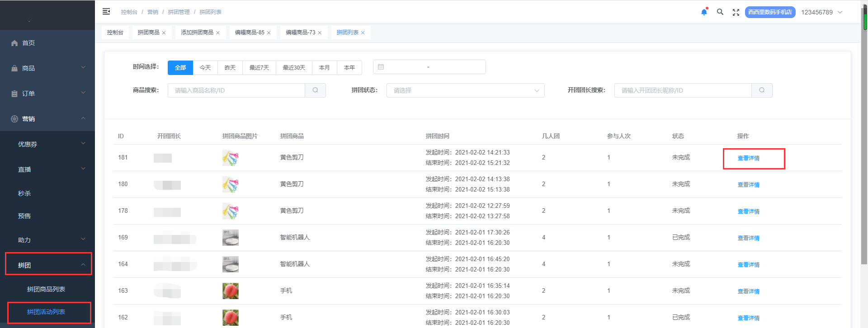Click the vertical page scrollbar
This screenshot has width=868, height=328.
(864, 136)
